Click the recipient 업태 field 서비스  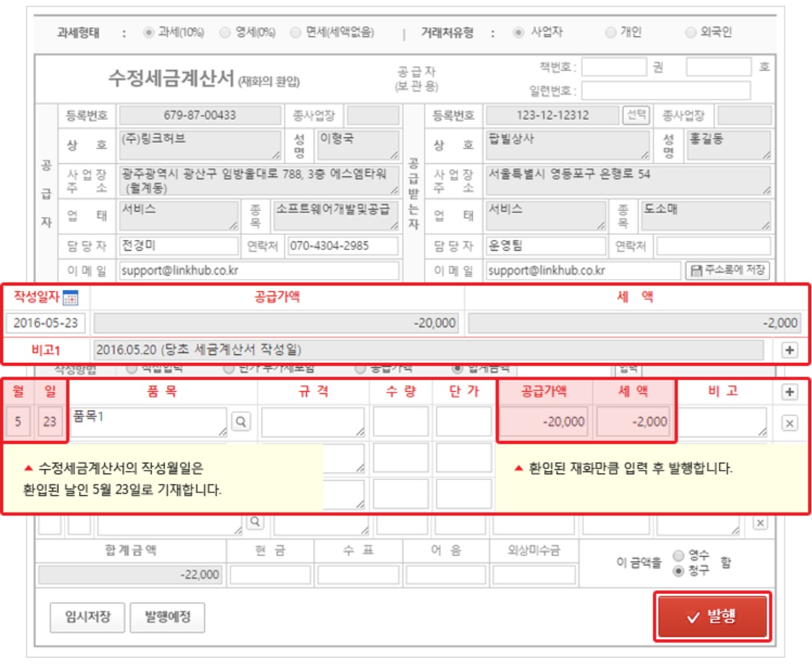(546, 215)
